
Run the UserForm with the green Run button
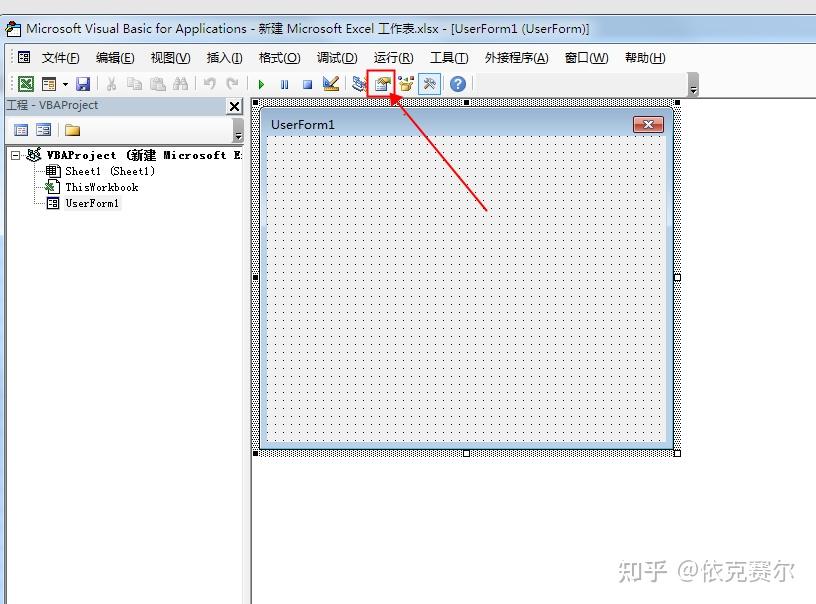(x=259, y=84)
